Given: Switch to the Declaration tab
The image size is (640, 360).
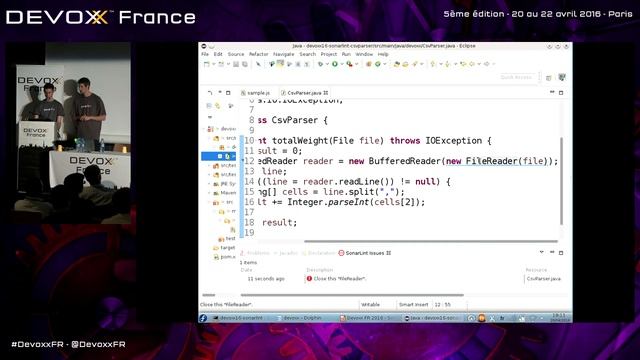Looking at the screenshot, I should [319, 253].
